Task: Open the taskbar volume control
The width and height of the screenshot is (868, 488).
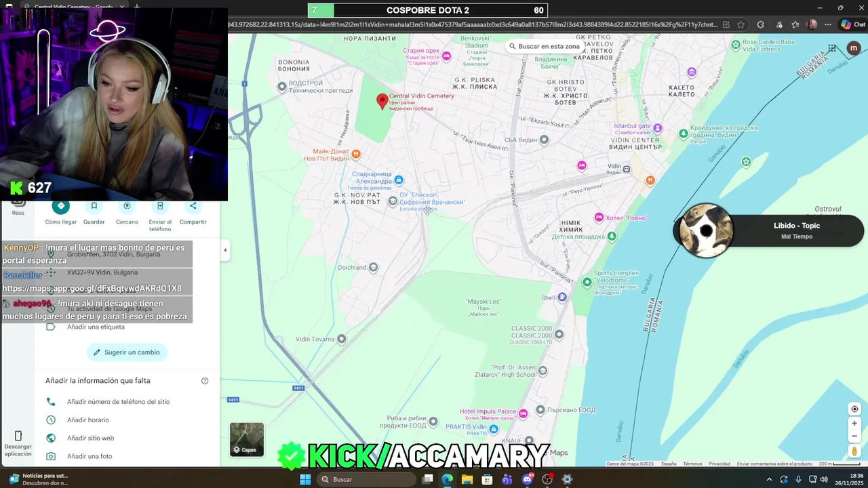Action: 824,479
